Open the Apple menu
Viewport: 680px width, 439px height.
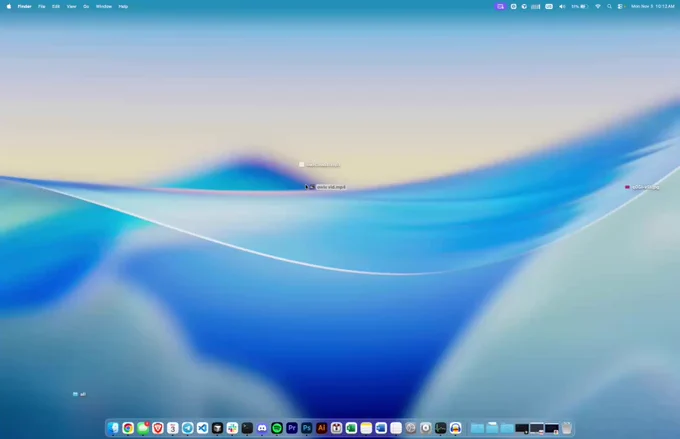9,6
